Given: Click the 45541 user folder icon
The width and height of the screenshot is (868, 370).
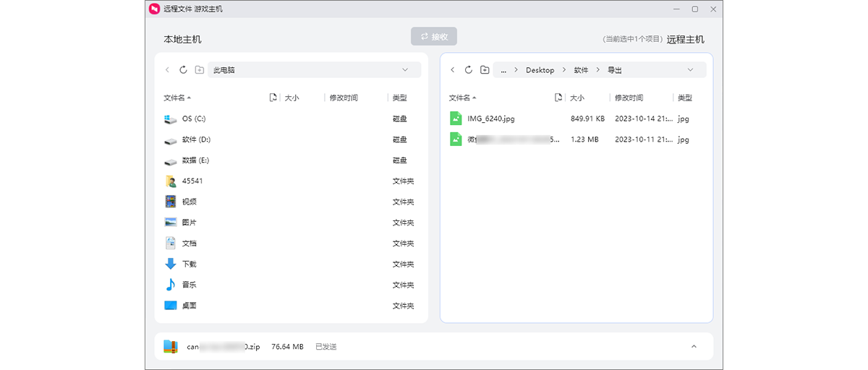Looking at the screenshot, I should click(171, 181).
